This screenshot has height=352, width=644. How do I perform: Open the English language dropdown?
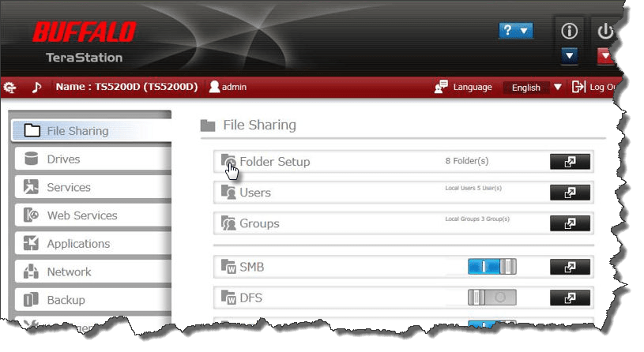click(533, 88)
